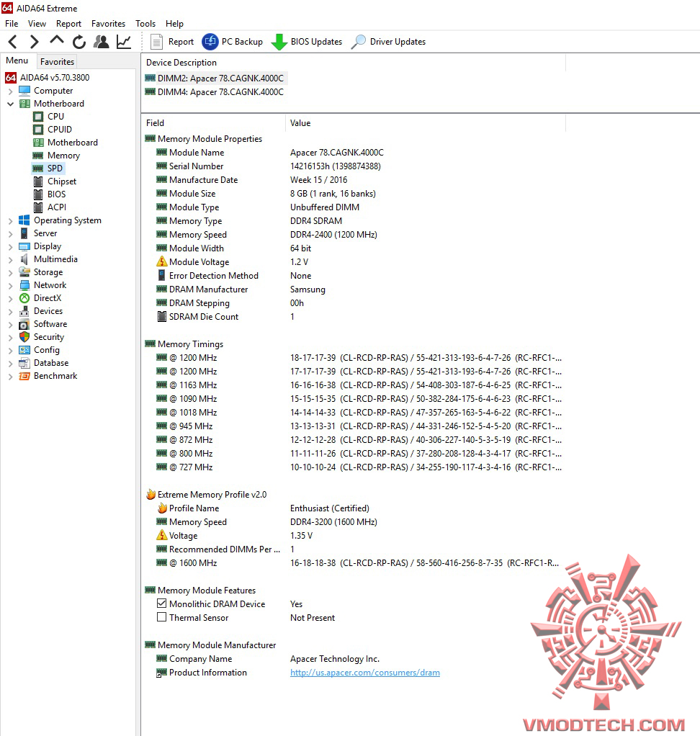
Task: Click the Storage drive icon
Action: point(24,272)
